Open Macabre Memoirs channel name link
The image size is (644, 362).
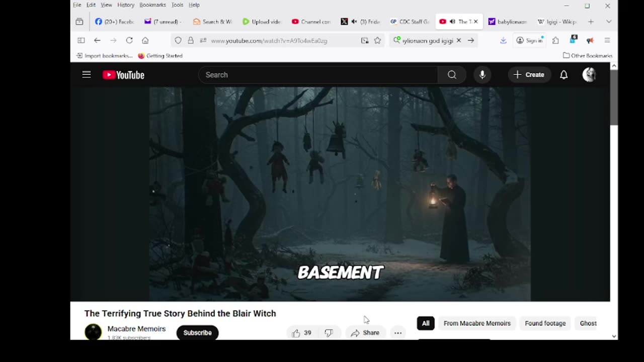136,329
